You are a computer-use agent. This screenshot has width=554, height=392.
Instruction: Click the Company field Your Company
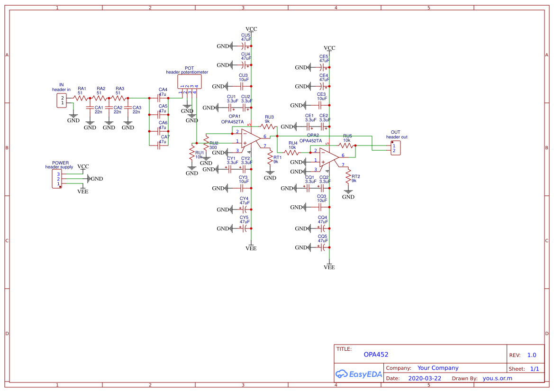coord(437,367)
